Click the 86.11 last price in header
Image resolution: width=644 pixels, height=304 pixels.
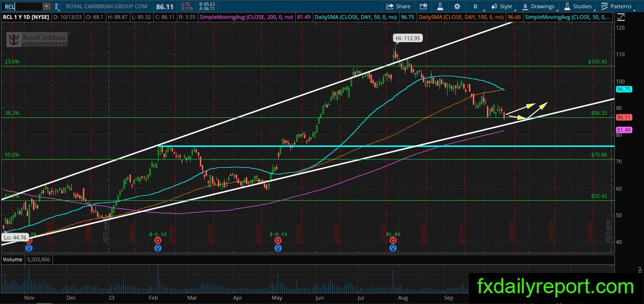[165, 6]
